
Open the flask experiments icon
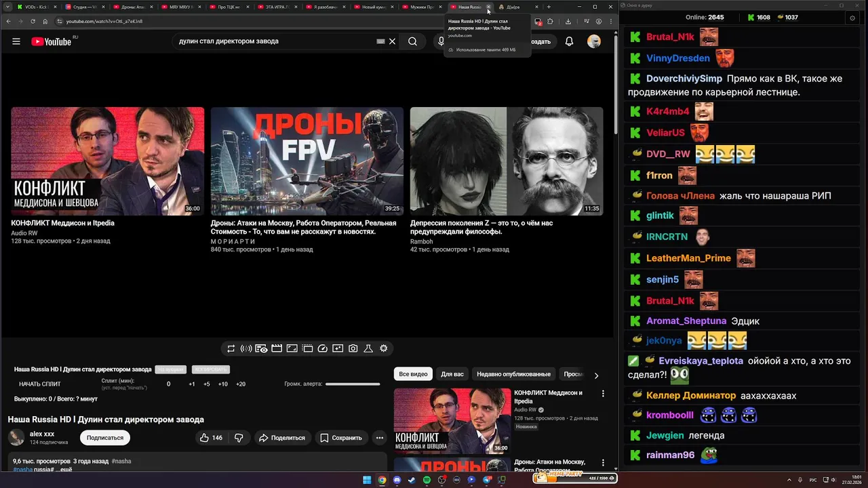coord(368,348)
